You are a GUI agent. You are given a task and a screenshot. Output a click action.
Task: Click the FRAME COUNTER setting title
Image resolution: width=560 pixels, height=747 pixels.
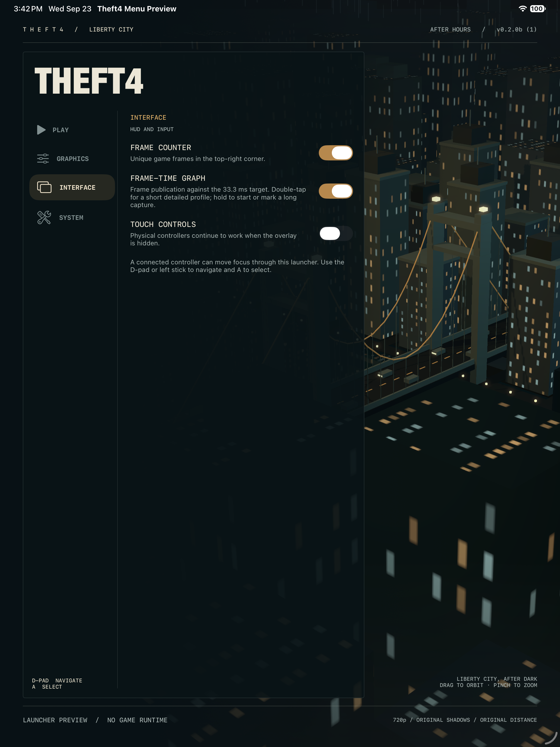tap(161, 148)
